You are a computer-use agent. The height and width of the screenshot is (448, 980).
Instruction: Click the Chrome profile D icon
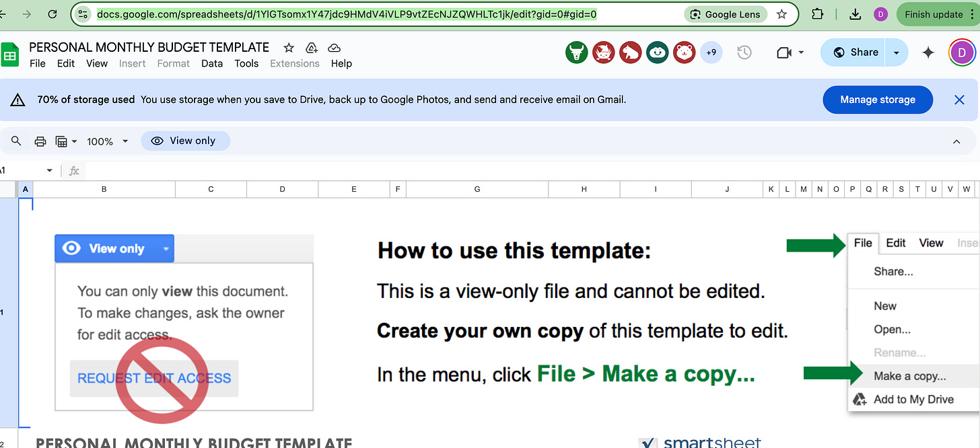pyautogui.click(x=880, y=14)
